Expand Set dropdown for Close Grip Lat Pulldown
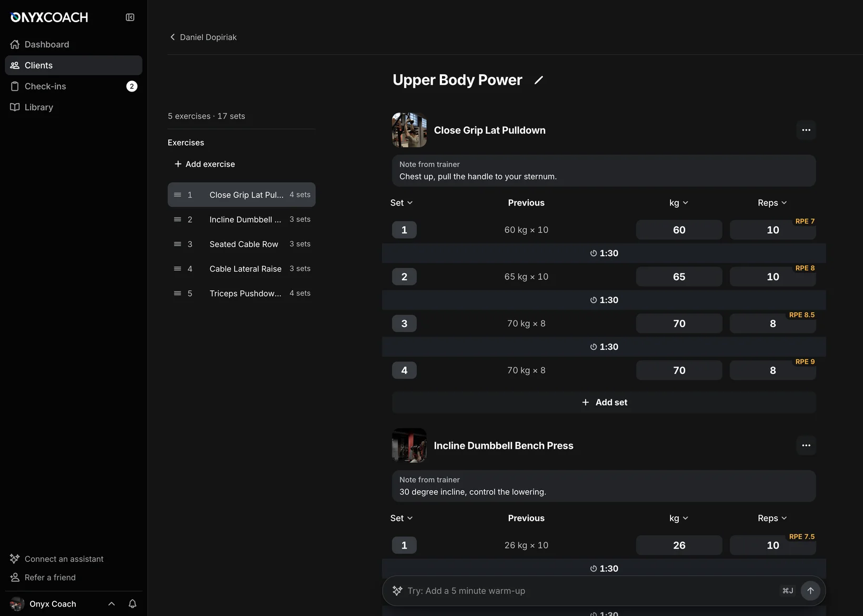 click(x=402, y=203)
